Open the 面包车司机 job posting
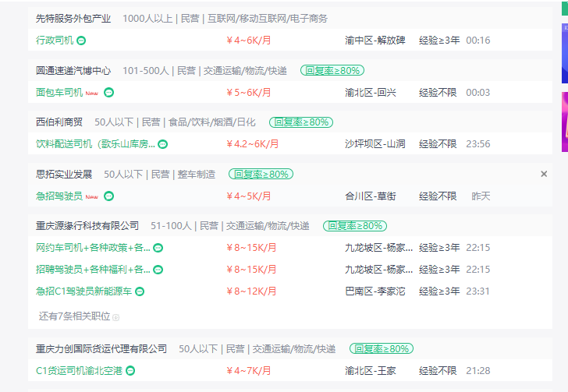 coord(59,92)
